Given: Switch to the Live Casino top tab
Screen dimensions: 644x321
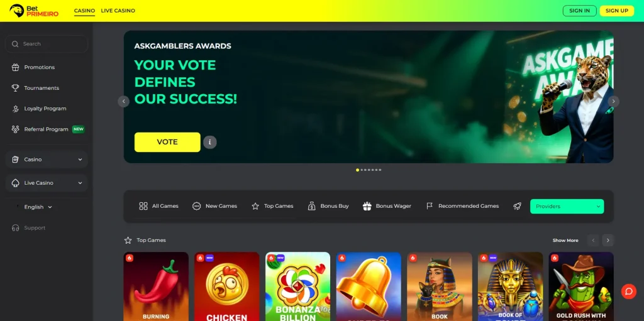Looking at the screenshot, I should pos(118,11).
